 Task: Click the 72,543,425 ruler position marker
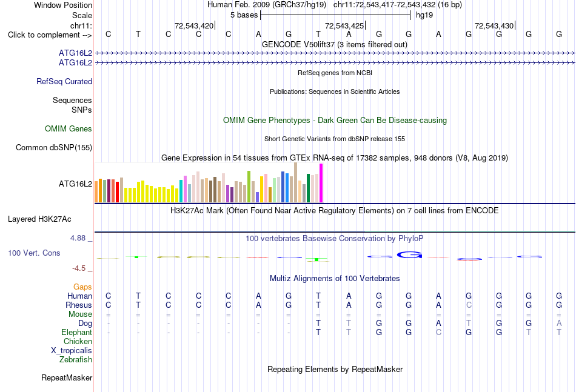click(x=344, y=25)
